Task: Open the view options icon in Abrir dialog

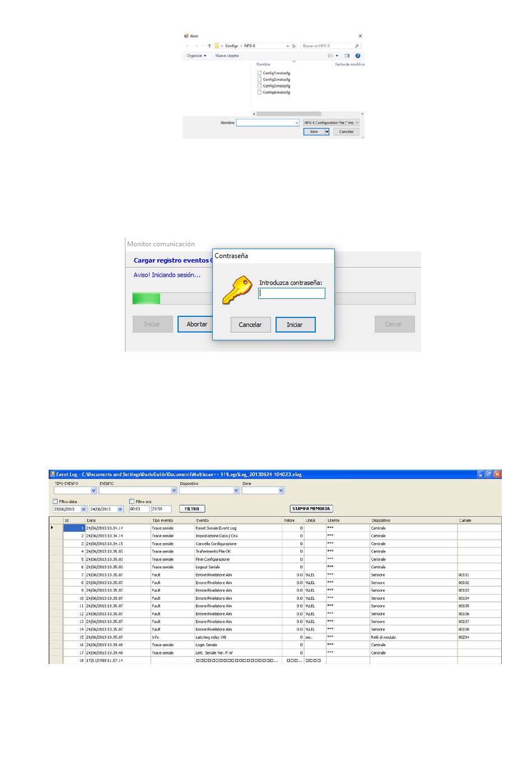Action: pyautogui.click(x=330, y=55)
